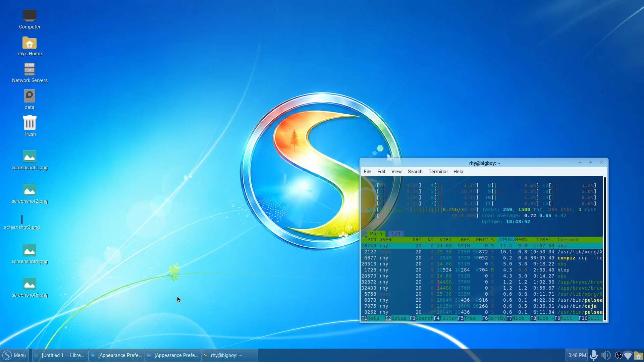Click F2 Setup in htop footer
Image resolution: width=644 pixels, height=362 pixels.
(397, 318)
